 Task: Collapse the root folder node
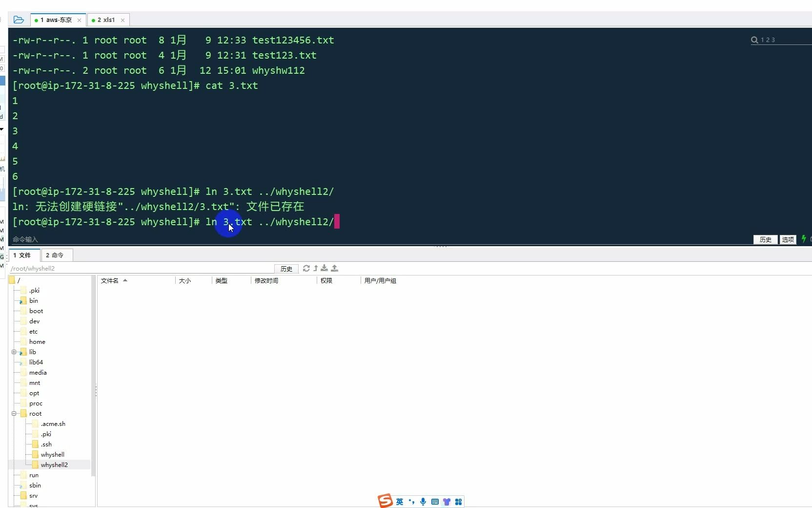[x=14, y=413]
